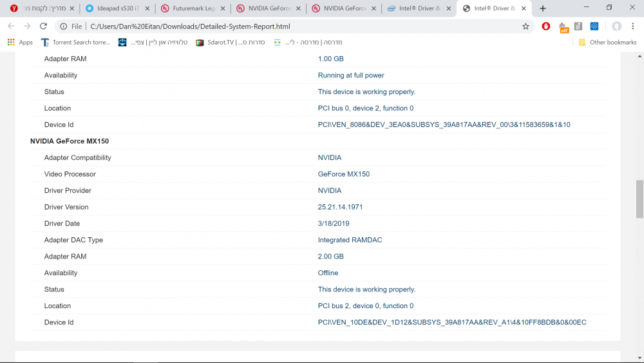Go back to the previous page
The height and width of the screenshot is (363, 644).
11,26
